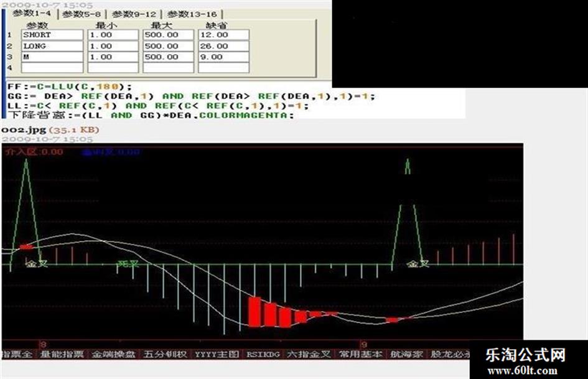Switch to the 参数1-4 tab
This screenshot has width=588, height=379.
pyautogui.click(x=32, y=14)
